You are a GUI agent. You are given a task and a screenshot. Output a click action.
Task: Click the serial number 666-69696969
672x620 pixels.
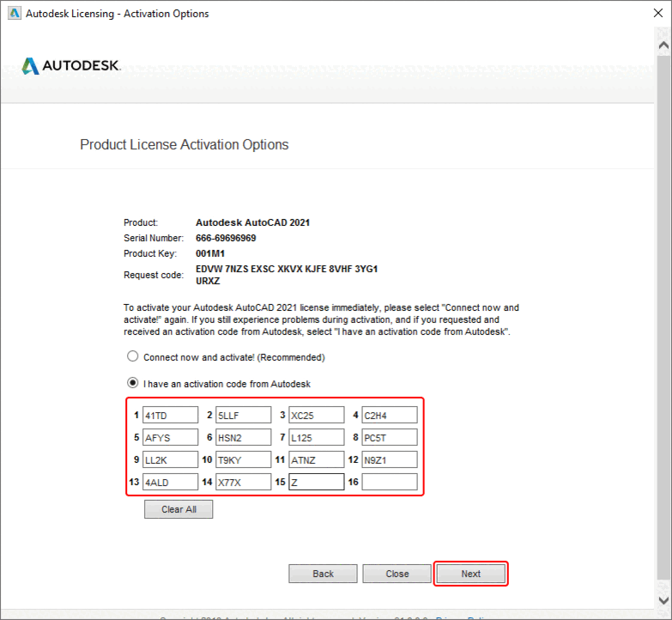coord(226,238)
